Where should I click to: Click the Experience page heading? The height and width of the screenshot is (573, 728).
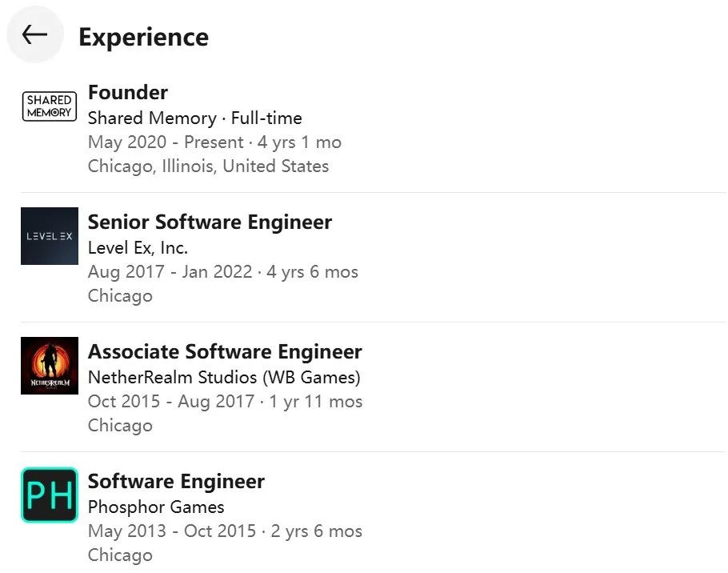[x=143, y=37]
